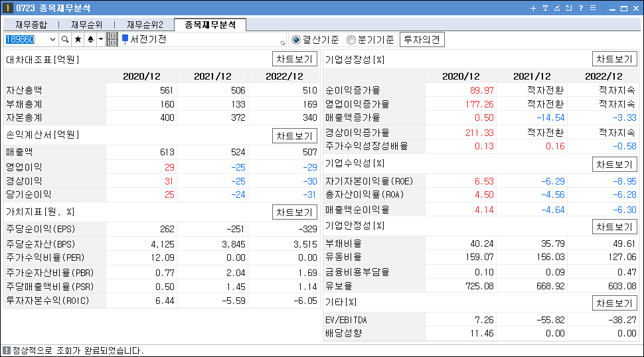The height and width of the screenshot is (357, 644).
Task: Switch to the 재무종합 tab
Action: coord(32,25)
